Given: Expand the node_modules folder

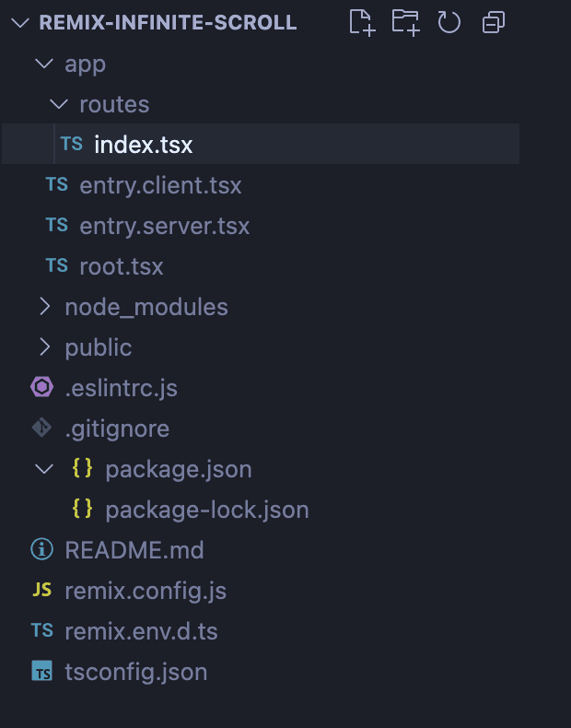Looking at the screenshot, I should pyautogui.click(x=43, y=307).
